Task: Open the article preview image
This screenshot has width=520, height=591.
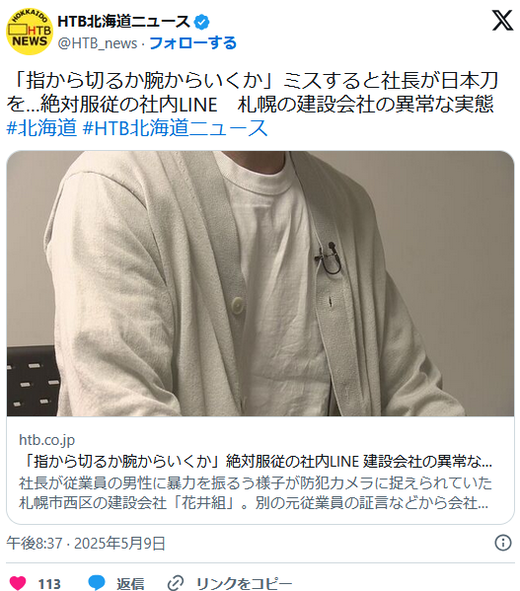Action: pyautogui.click(x=260, y=283)
